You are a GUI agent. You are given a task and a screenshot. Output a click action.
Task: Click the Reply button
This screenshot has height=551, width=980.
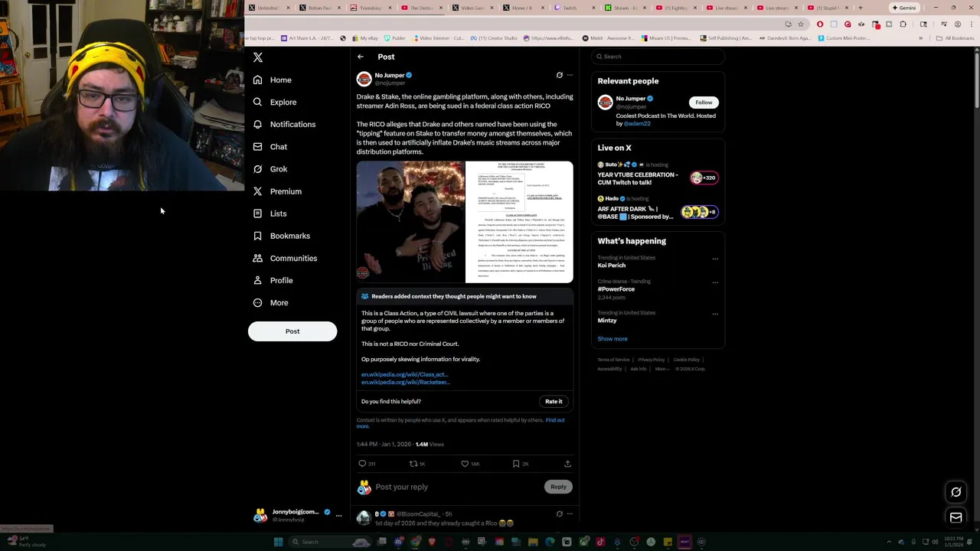[x=558, y=487]
